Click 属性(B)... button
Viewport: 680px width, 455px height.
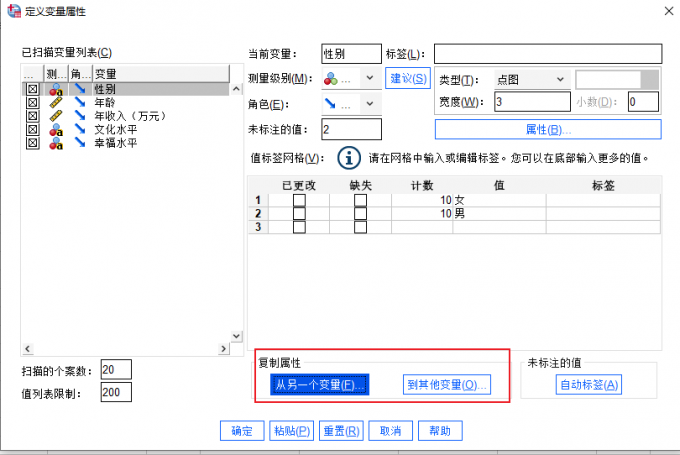coord(548,130)
